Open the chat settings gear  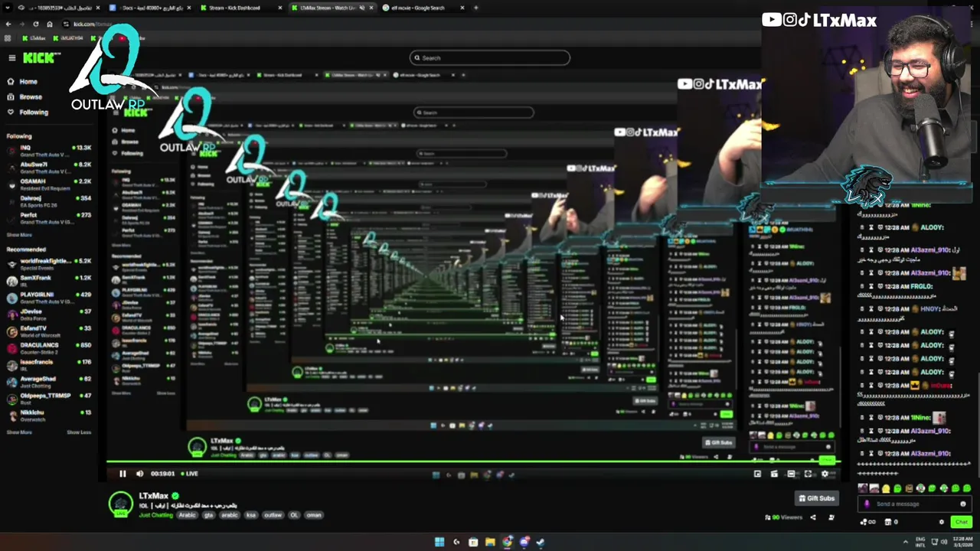pyautogui.click(x=942, y=522)
